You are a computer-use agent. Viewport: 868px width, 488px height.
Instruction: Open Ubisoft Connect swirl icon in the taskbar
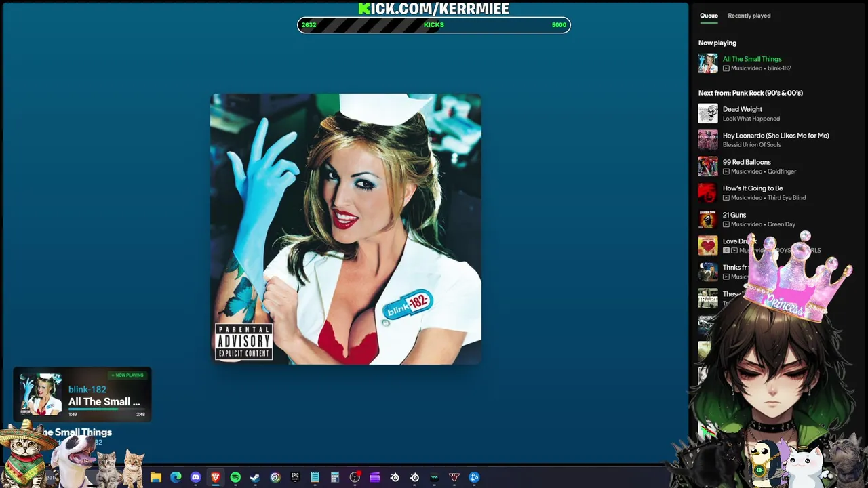pos(275,477)
